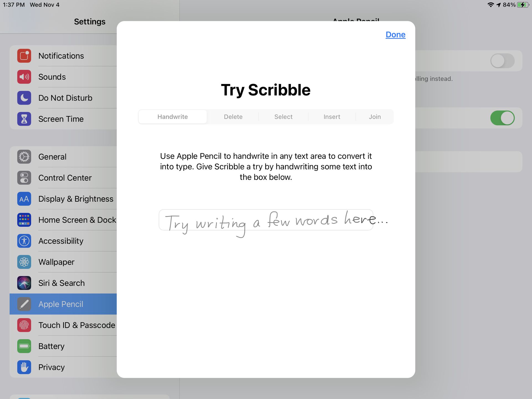
Task: Tap the Battery icon in sidebar
Action: pos(24,346)
